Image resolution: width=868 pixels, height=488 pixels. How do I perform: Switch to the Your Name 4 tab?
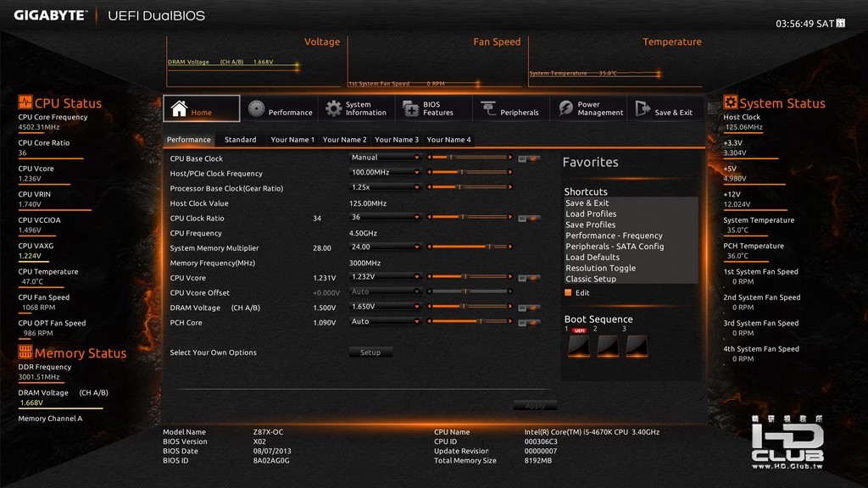pyautogui.click(x=448, y=140)
